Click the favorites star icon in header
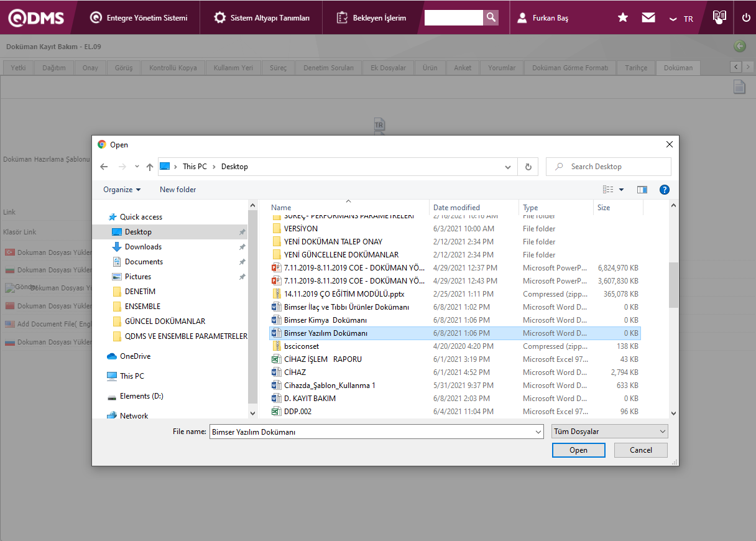Viewport: 756px width, 541px height. (623, 18)
